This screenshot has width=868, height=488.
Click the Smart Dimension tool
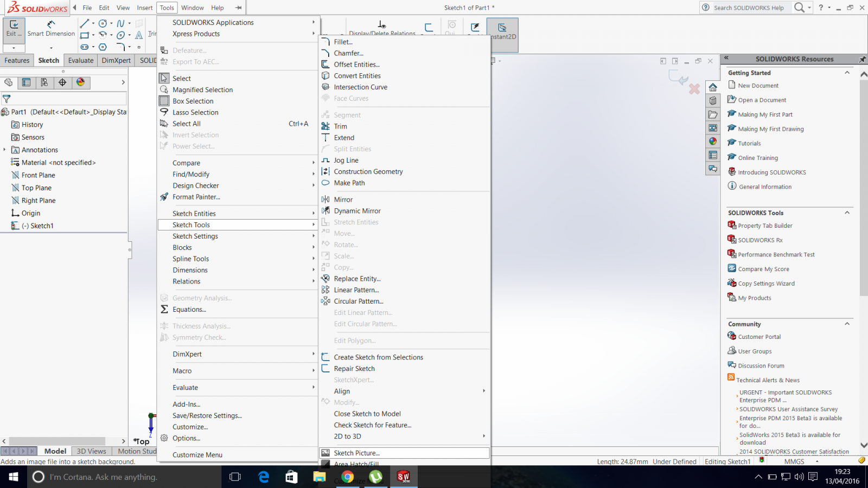click(51, 29)
